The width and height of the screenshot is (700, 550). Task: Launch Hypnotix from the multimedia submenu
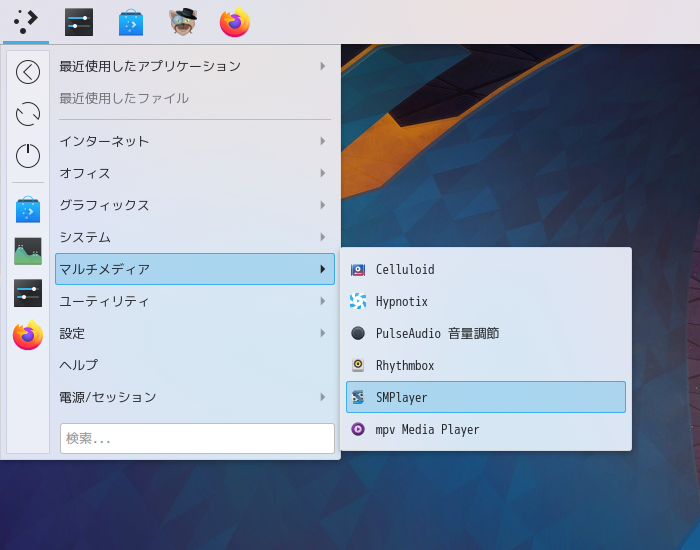click(x=486, y=301)
